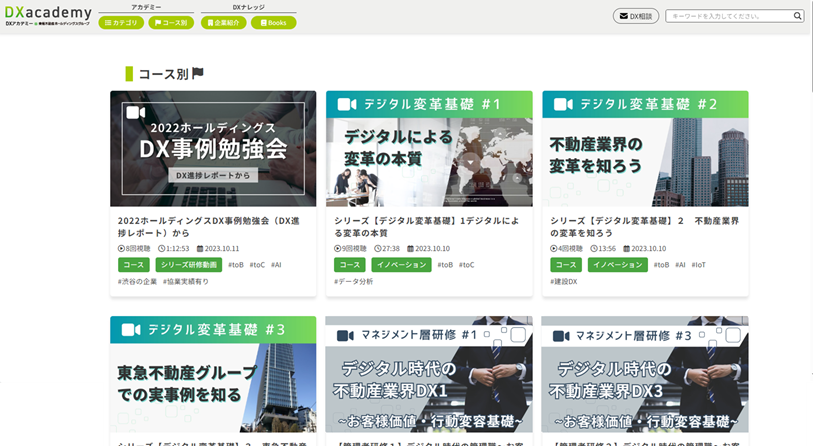Open the 不動産業界の変革を知ろう thumbnail

[x=646, y=149]
